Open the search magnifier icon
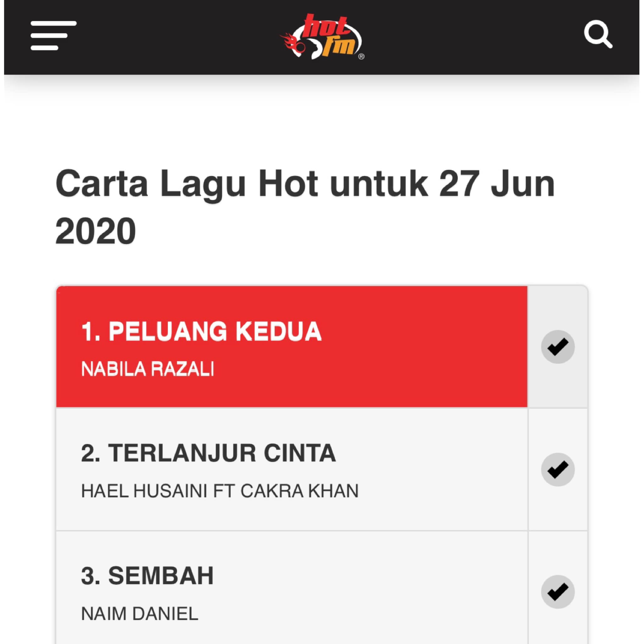 [598, 34]
